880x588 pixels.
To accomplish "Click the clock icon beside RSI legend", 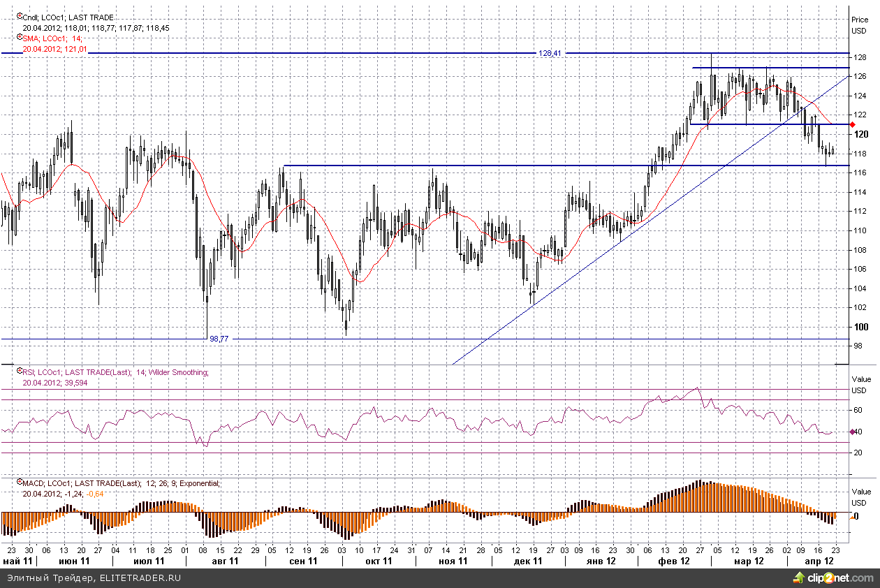I will 19,372.
